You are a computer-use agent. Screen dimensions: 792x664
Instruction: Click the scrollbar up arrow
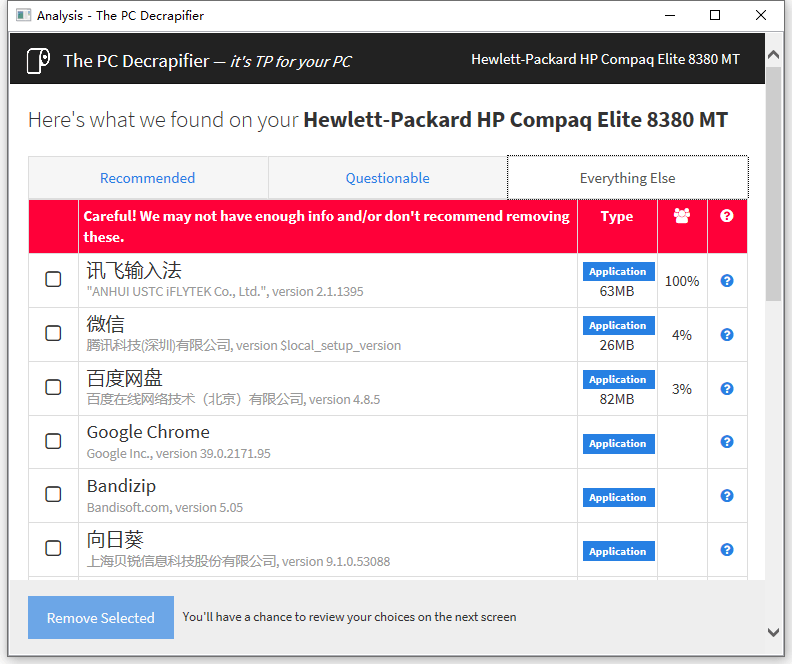pos(773,55)
